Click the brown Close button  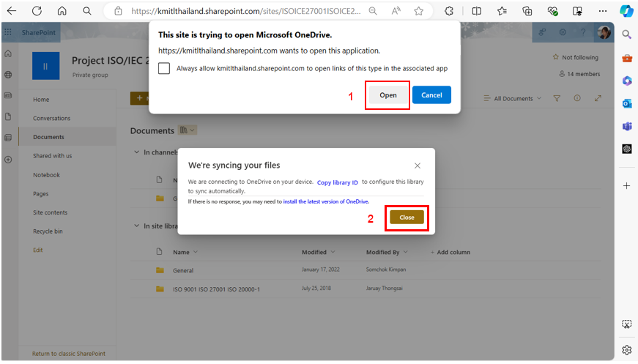pos(407,218)
